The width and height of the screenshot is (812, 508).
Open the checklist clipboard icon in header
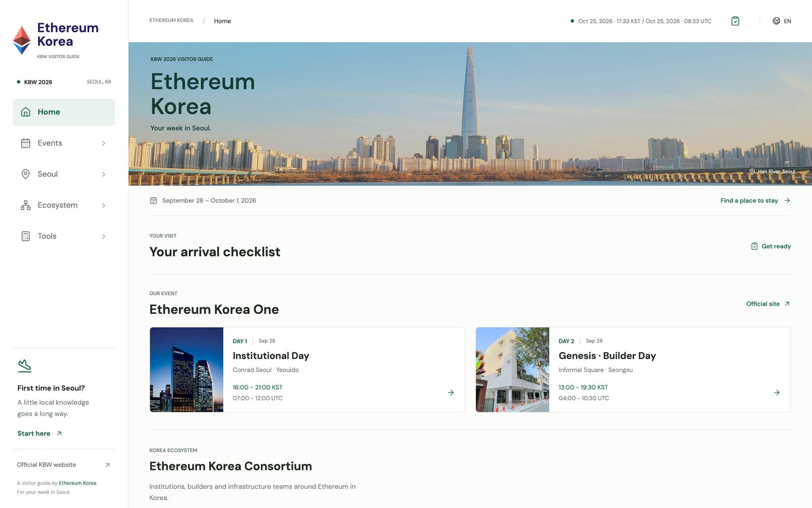(x=735, y=21)
